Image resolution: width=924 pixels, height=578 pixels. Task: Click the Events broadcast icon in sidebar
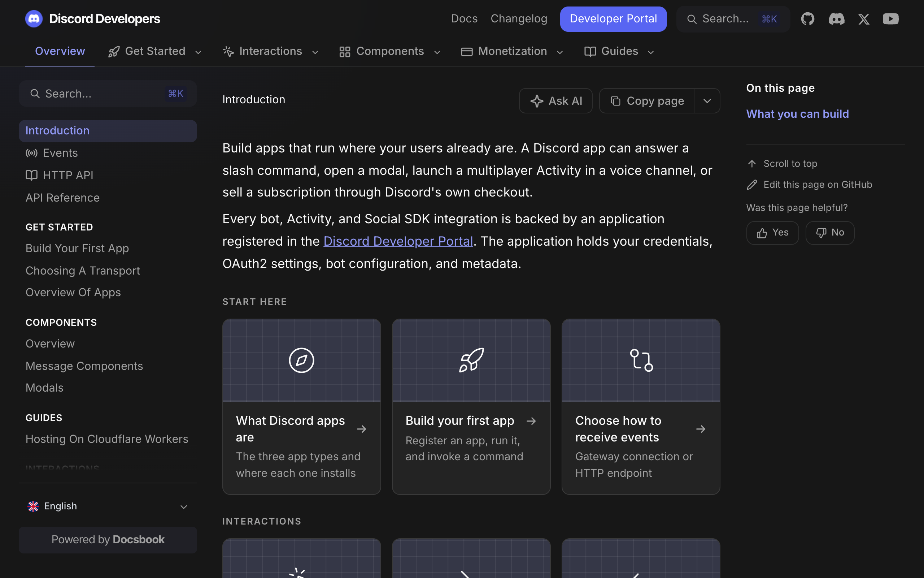[32, 153]
